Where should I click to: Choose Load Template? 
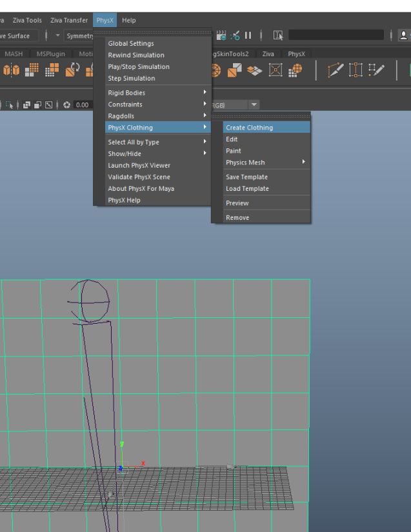click(x=266, y=188)
